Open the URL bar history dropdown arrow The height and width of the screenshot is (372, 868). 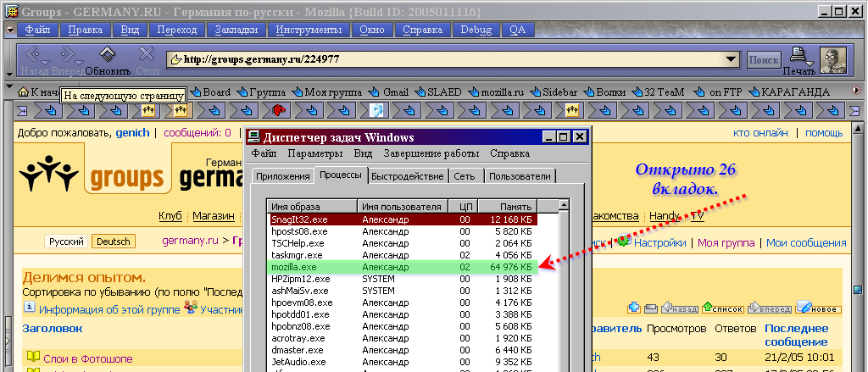(x=732, y=59)
